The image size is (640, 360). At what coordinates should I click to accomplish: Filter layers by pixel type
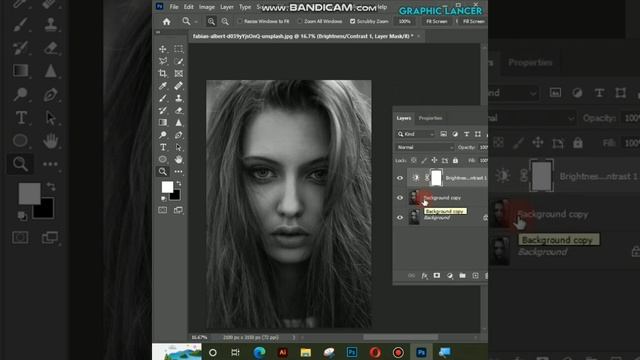point(443,134)
